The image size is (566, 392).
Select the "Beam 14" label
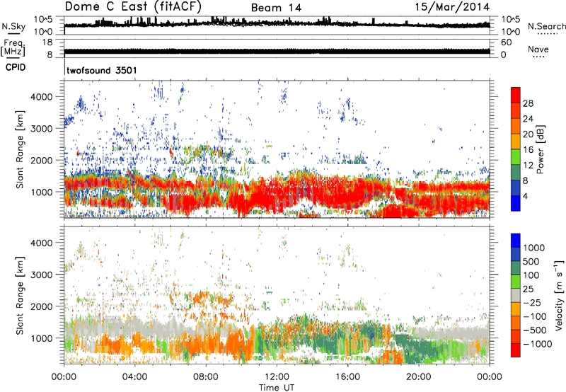click(276, 8)
